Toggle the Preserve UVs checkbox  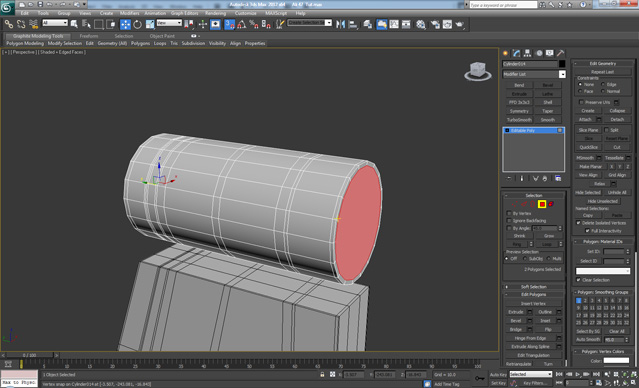coord(582,102)
